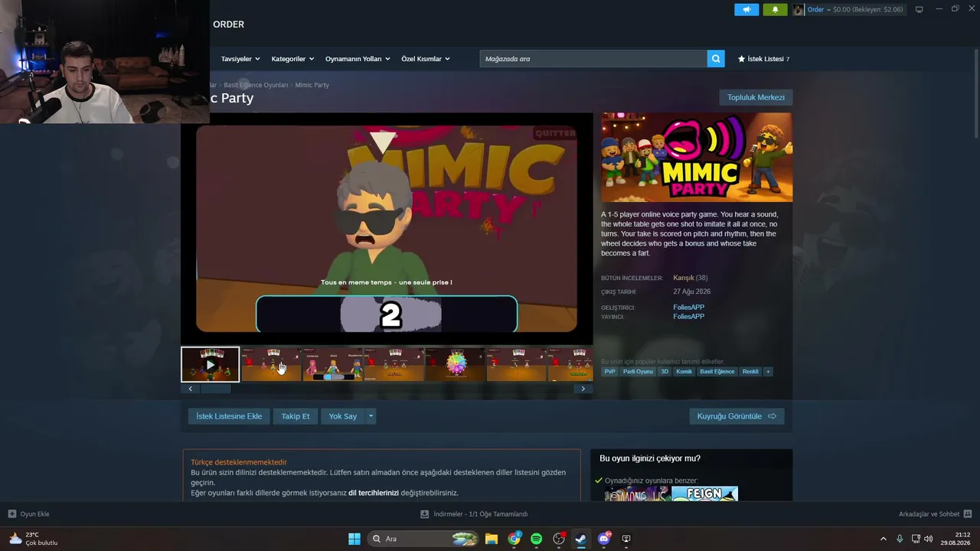The image size is (980, 551).
Task: Click the Windows taskbar Ara search box
Action: (423, 539)
